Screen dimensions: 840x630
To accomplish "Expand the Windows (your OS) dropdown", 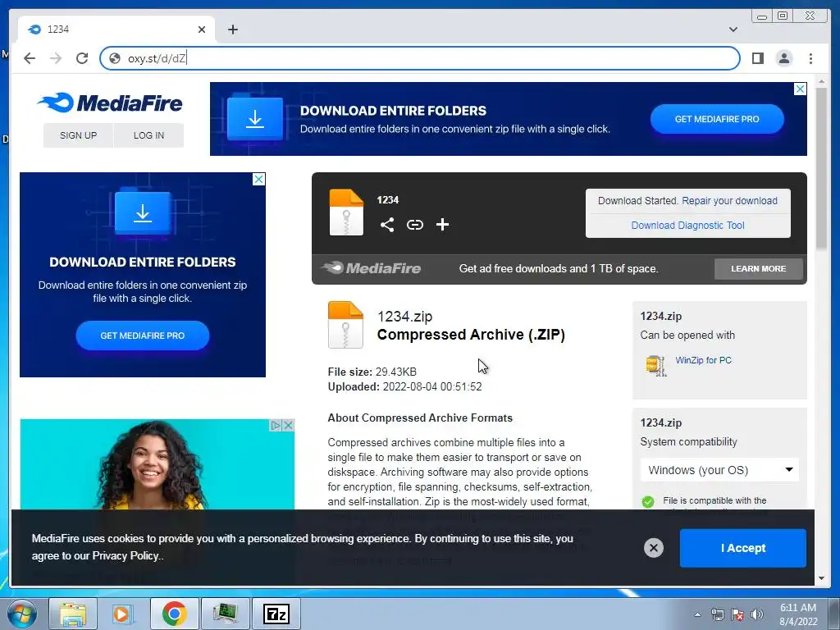I will [x=719, y=470].
